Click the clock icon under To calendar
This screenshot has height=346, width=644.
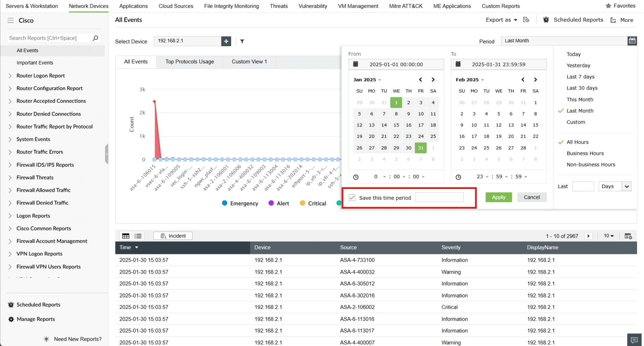(x=458, y=177)
